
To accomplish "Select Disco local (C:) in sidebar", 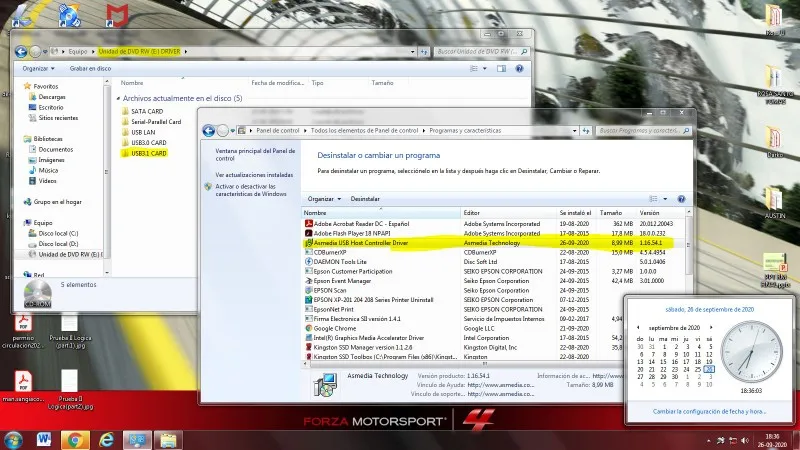I will pyautogui.click(x=58, y=233).
